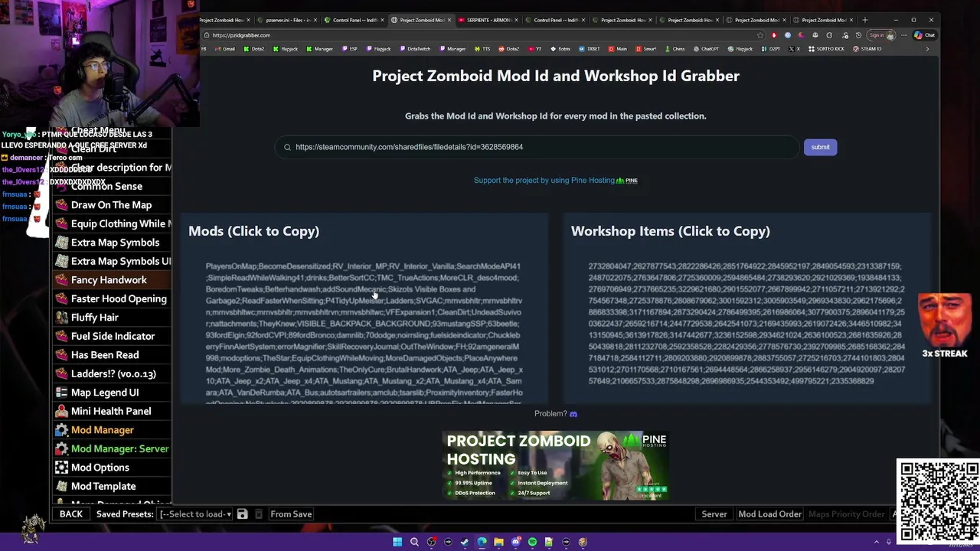980x551 pixels.
Task: Select the Ladders!? (v0.0.13) mod row
Action: 113,373
